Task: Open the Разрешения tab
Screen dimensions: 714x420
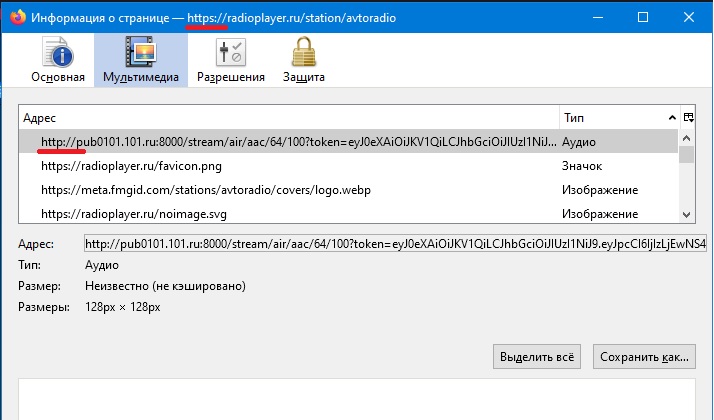Action: 231,60
